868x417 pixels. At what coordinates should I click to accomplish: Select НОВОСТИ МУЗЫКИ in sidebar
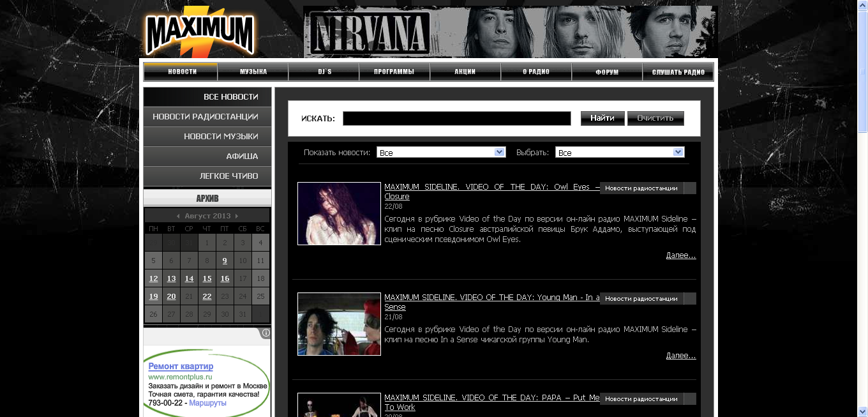[207, 137]
